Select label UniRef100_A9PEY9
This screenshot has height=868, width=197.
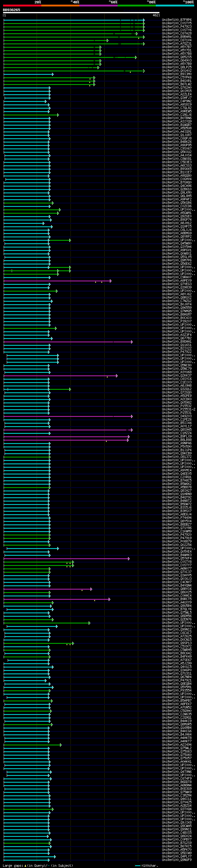pyautogui.click(x=177, y=281)
